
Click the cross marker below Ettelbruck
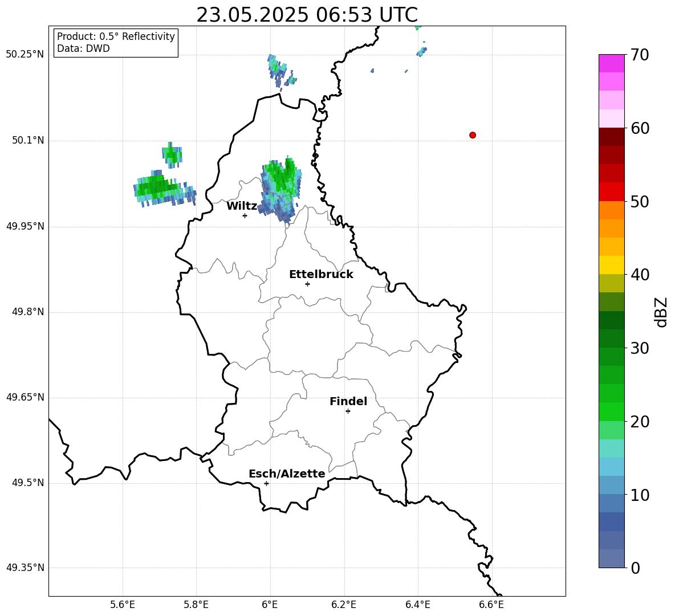tap(307, 284)
